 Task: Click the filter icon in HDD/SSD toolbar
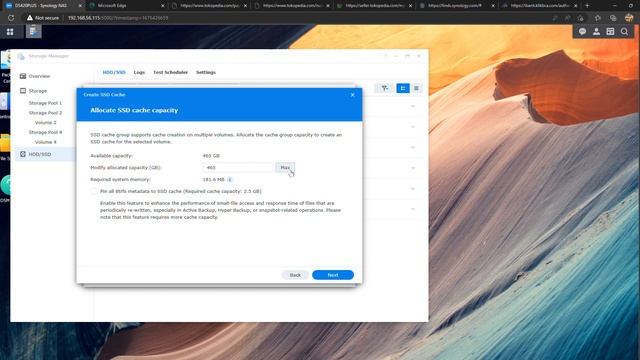(384, 88)
